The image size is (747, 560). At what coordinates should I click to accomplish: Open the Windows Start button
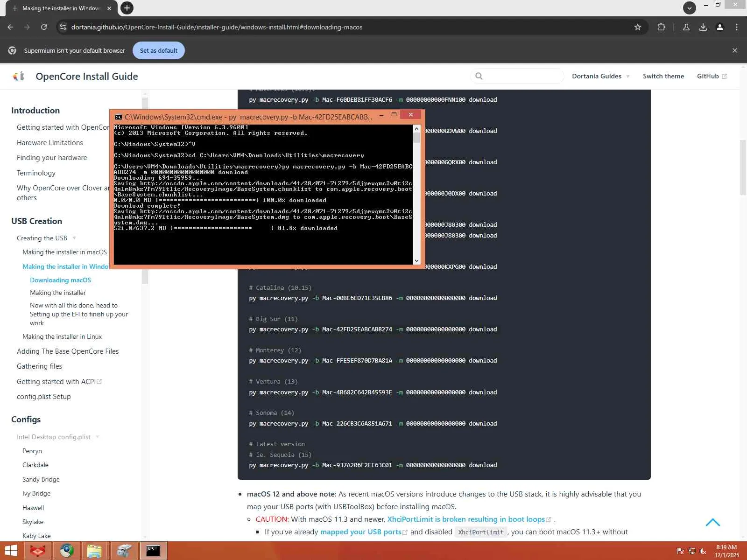(x=11, y=551)
